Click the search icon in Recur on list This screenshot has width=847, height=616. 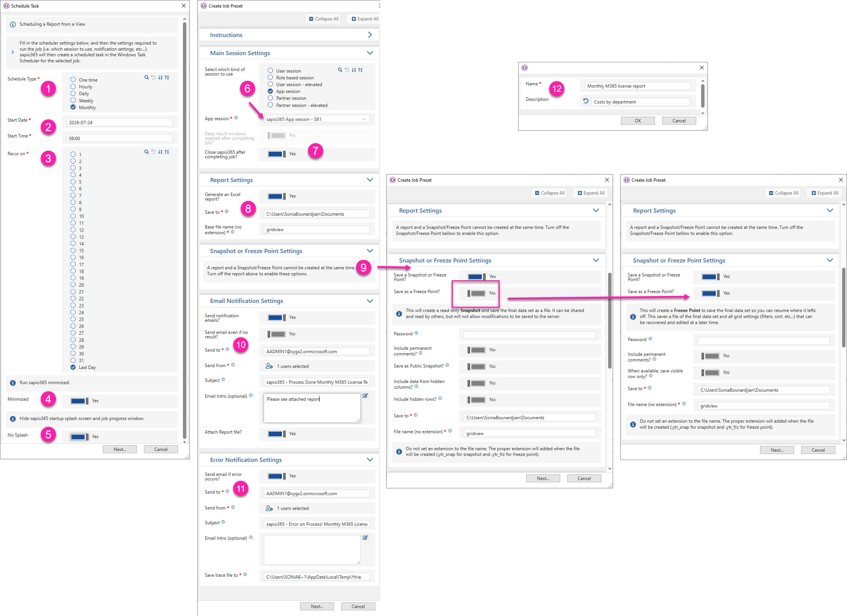[147, 152]
